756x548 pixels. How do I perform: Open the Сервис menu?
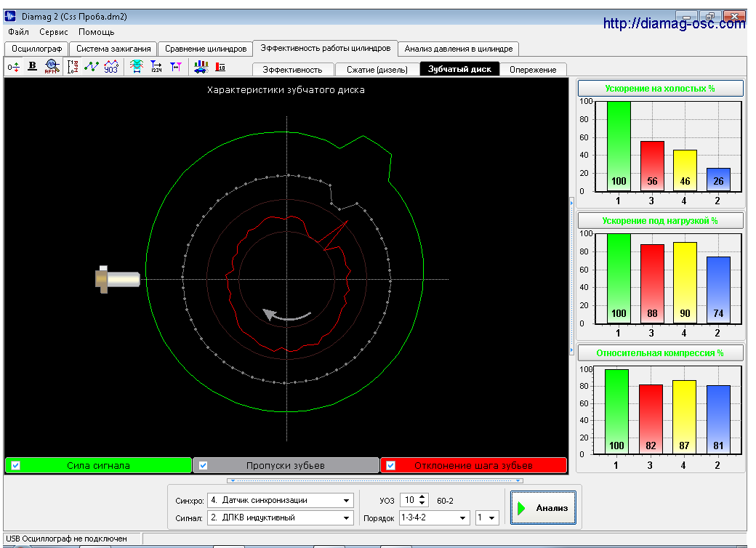pyautogui.click(x=54, y=32)
